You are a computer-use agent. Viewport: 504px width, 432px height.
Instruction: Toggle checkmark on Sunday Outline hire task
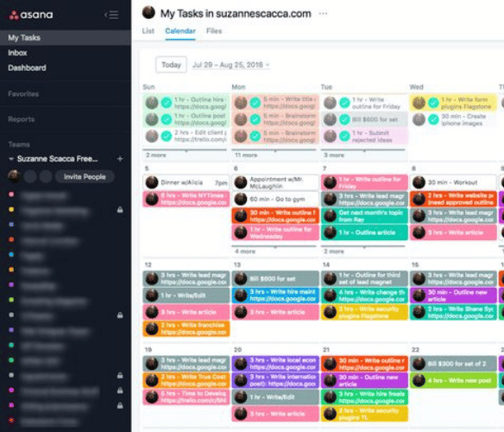[167, 103]
